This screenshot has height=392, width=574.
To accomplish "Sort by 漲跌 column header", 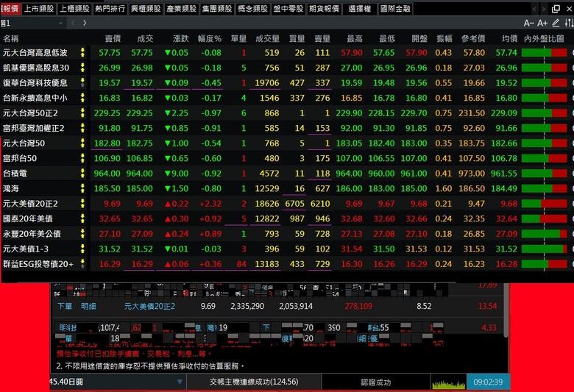I will coord(180,38).
